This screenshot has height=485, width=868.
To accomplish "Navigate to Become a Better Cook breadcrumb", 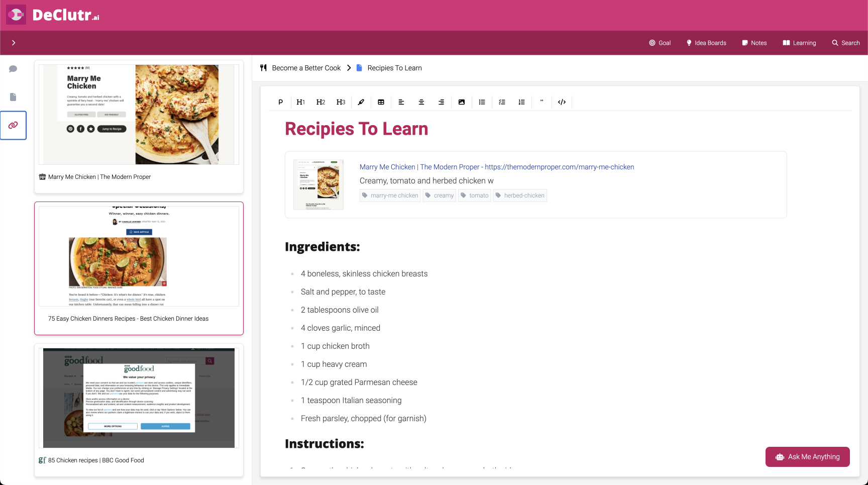I will (x=306, y=68).
